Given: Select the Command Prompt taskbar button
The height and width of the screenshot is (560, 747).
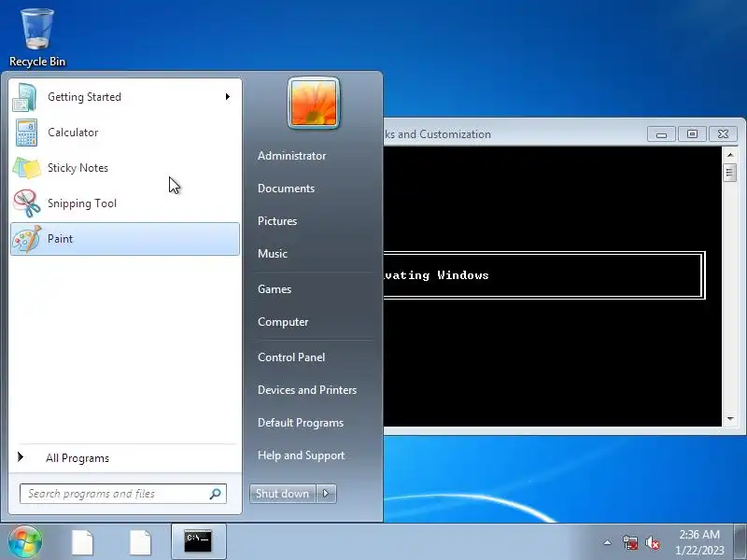Looking at the screenshot, I should [x=198, y=541].
